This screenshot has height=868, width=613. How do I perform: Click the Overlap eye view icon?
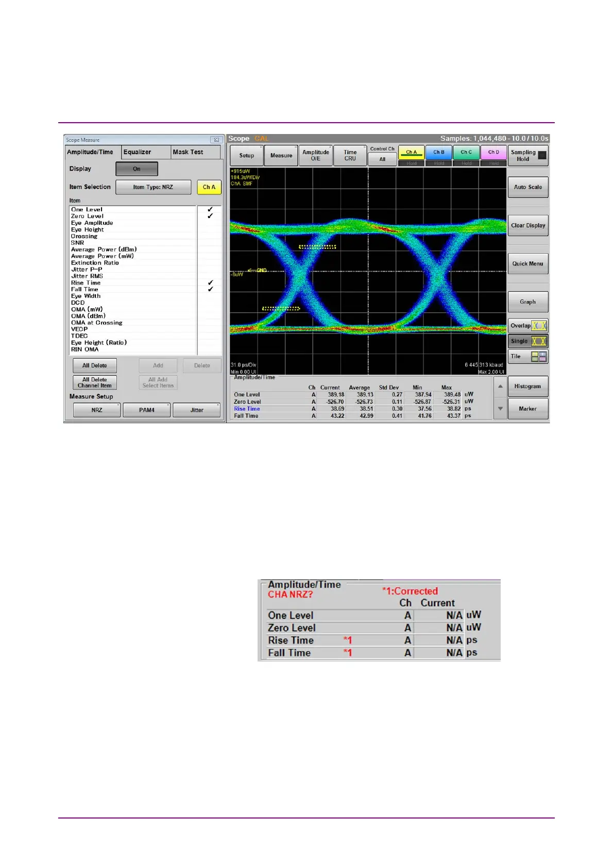click(539, 326)
